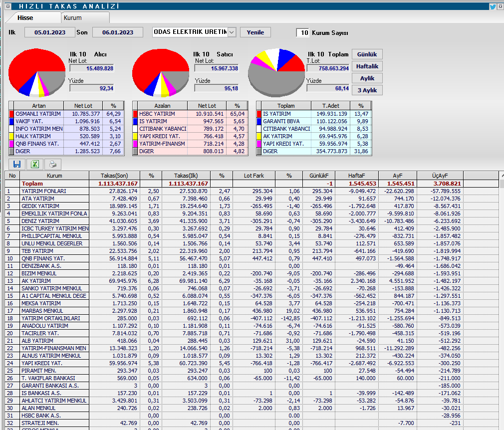Screen dimensions: 504x430
Task: Click the Ilk date field 05.01.2023
Action: 50,32
